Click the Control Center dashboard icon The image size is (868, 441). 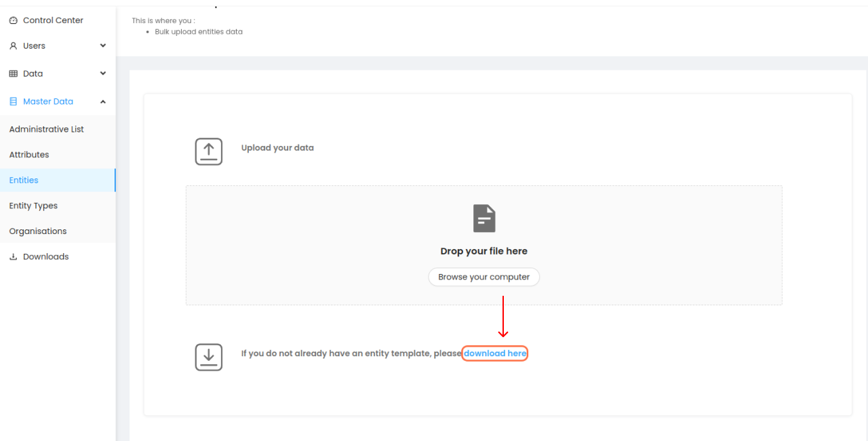pyautogui.click(x=14, y=20)
